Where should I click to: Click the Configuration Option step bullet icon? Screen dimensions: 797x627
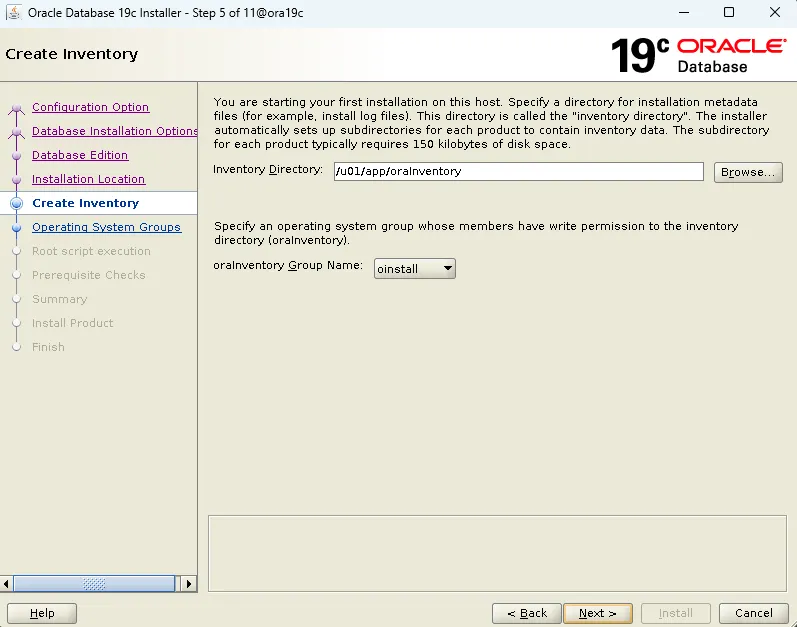tap(16, 108)
